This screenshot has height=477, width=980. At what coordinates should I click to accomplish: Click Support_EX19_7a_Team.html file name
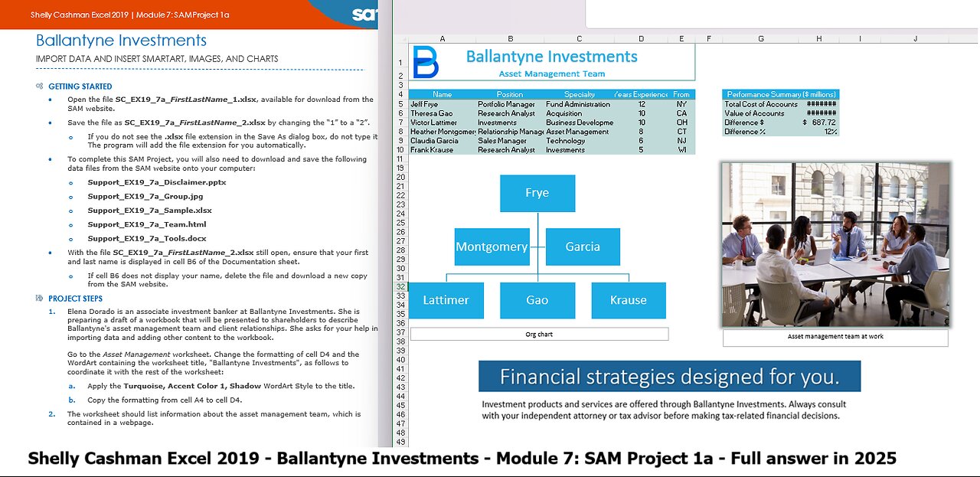(147, 224)
